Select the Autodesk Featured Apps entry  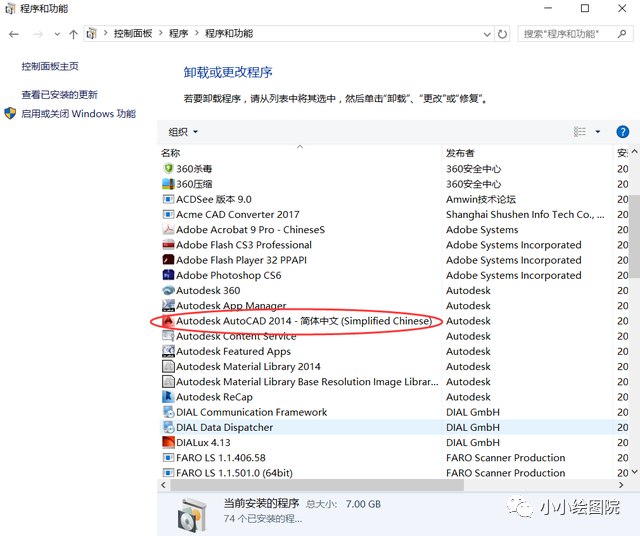(x=233, y=351)
